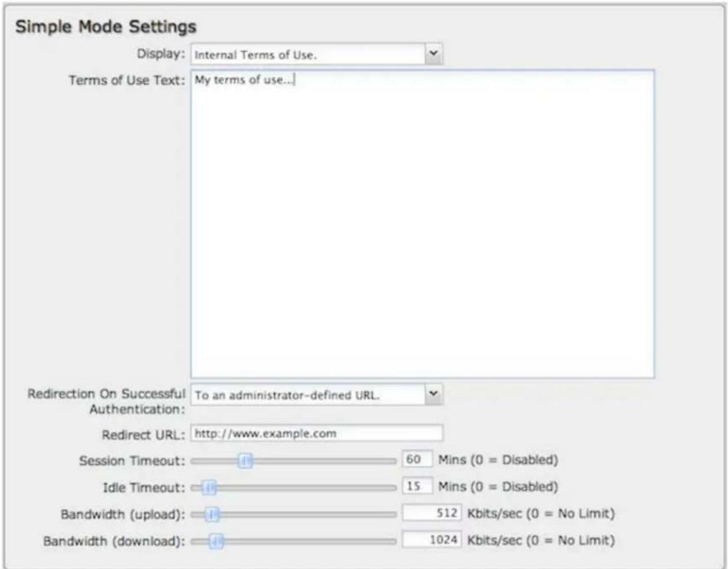Click the upload bandwidth field showing 512
The image size is (728, 569).
432,513
